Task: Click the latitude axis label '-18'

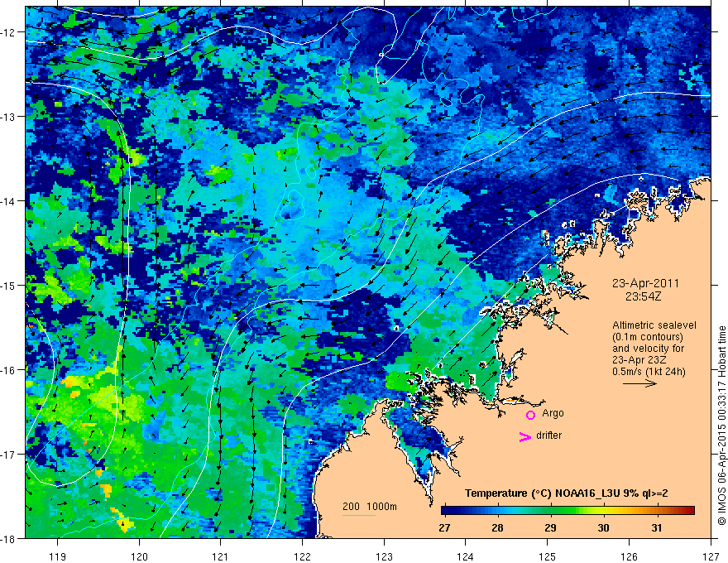Action: [8, 539]
